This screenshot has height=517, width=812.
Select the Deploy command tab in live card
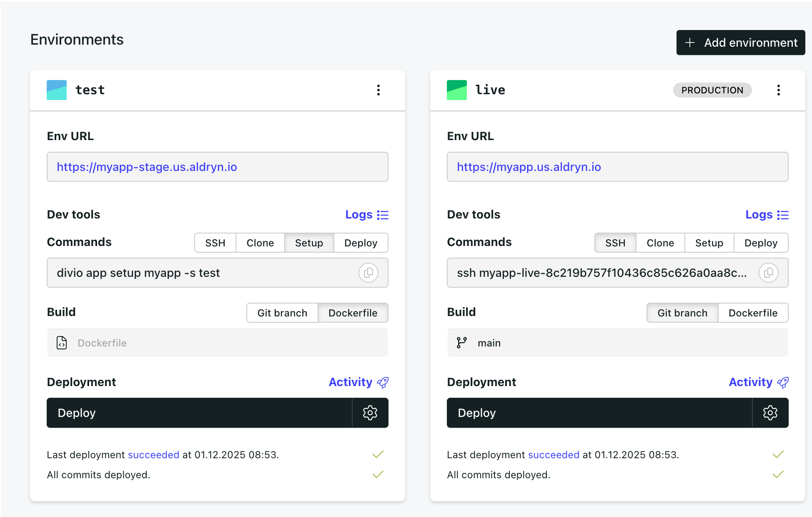pos(760,243)
